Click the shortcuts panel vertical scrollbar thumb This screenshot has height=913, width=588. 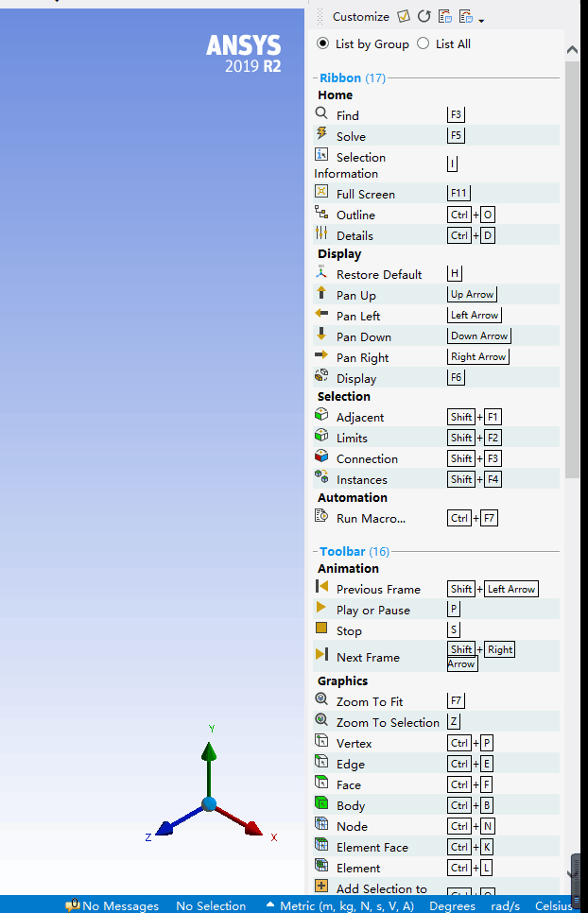(572, 269)
